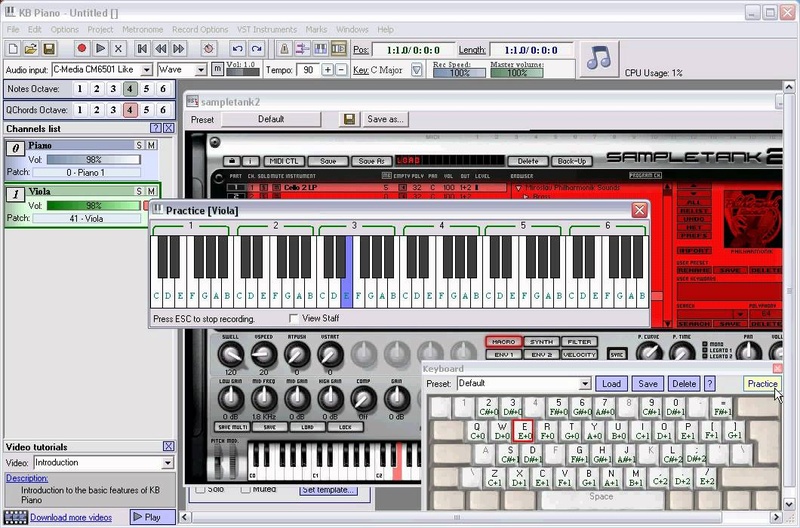Open the purple mixer sliders icon
The width and height of the screenshot is (800, 528).
(302, 49)
